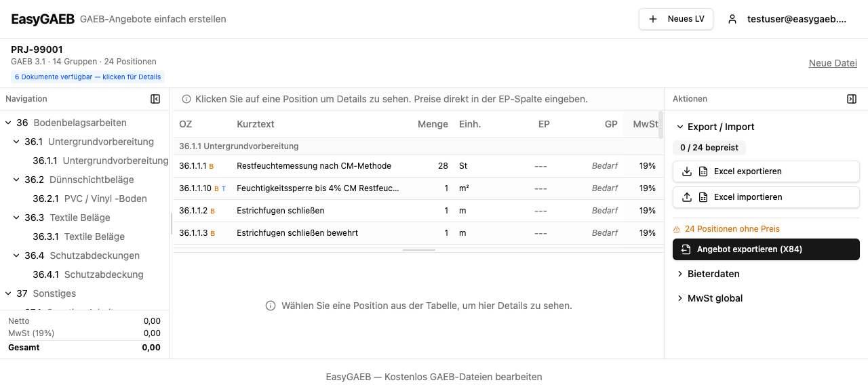Click the spreadsheet icon in Excel importieren button
868x391 pixels.
[703, 197]
